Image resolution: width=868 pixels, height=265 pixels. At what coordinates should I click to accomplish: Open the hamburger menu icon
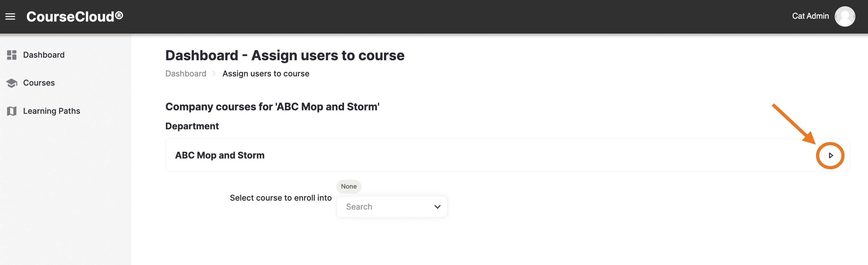[x=10, y=16]
